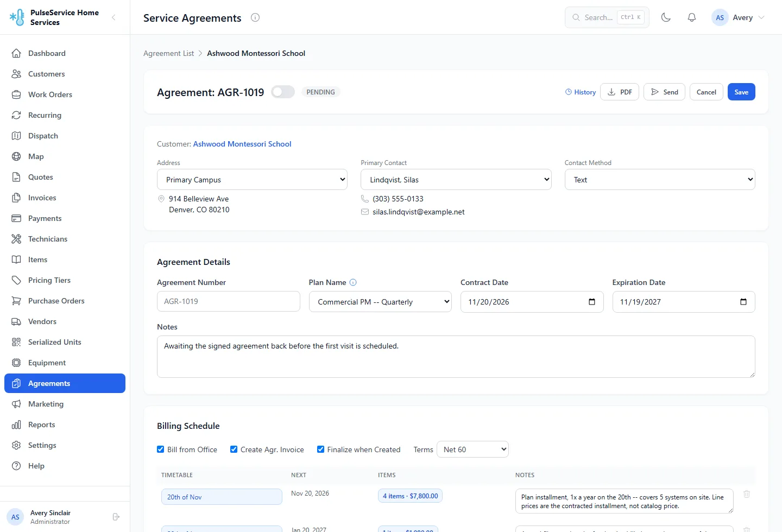
Task: Click the Marketing megaphone icon
Action: click(16, 404)
